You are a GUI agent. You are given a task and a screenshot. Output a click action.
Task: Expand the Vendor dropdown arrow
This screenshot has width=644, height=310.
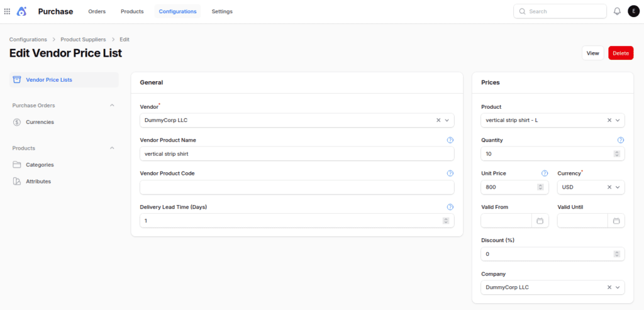pos(447,120)
